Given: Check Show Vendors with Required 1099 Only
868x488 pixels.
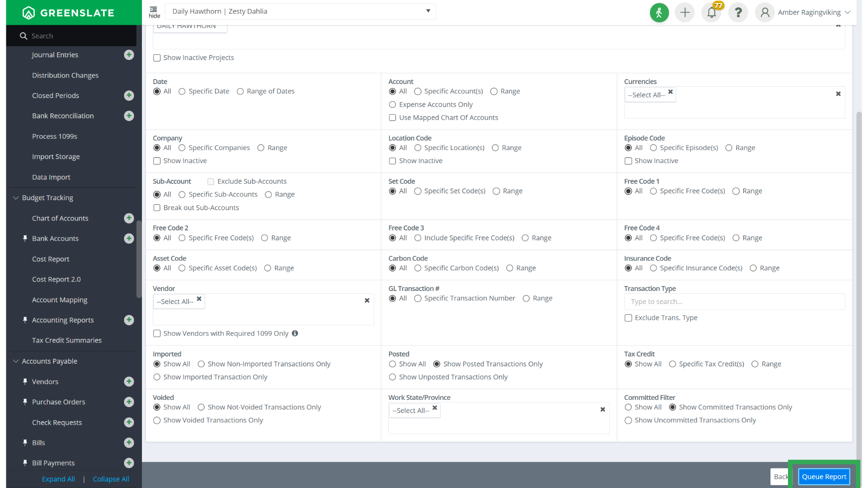Looking at the screenshot, I should pos(157,333).
